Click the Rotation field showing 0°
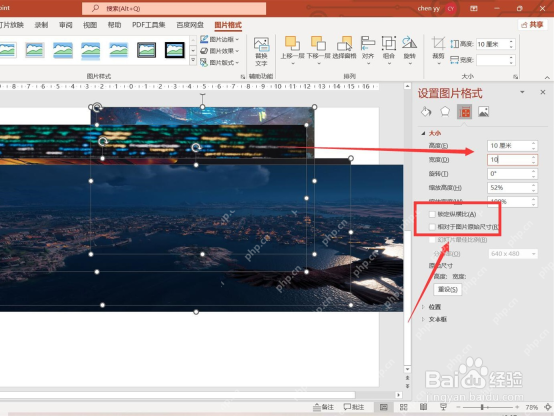The width and height of the screenshot is (554, 416). click(512, 174)
